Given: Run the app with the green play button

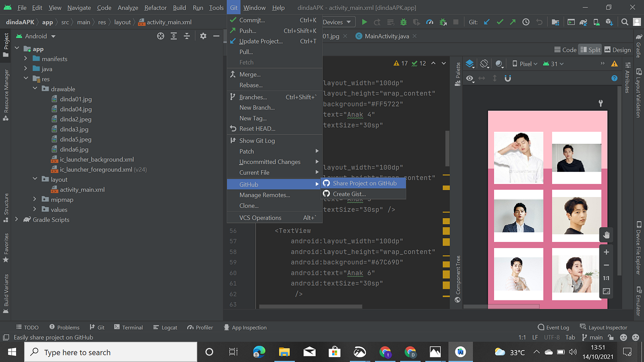Looking at the screenshot, I should click(364, 22).
